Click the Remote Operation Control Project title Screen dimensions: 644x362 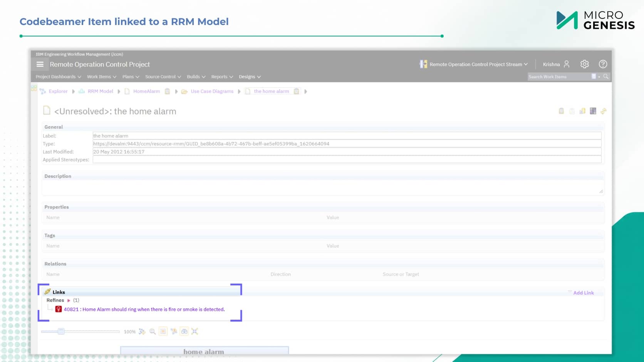tap(100, 64)
